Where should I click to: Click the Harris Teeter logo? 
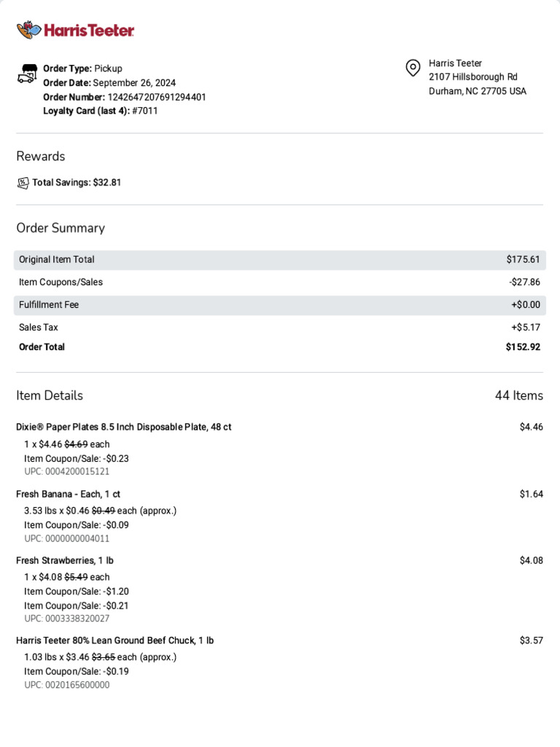75,31
